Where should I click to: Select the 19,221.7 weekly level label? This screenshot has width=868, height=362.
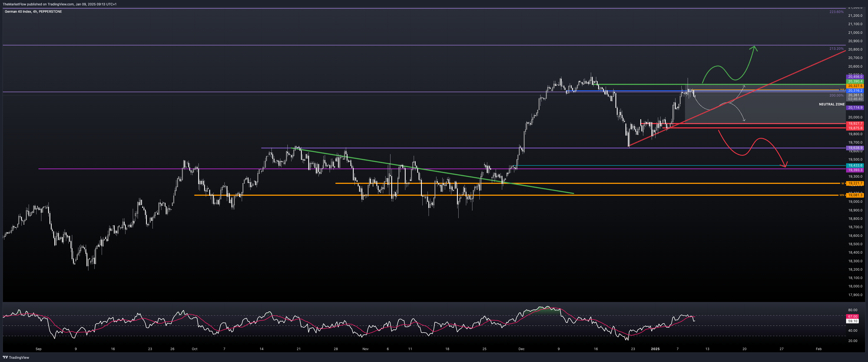tap(855, 184)
